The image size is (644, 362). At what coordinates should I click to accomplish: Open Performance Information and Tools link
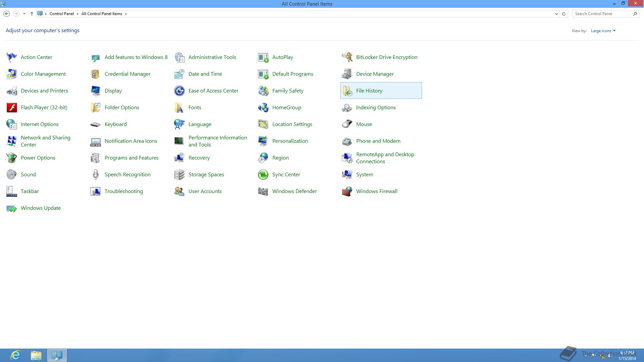(218, 141)
